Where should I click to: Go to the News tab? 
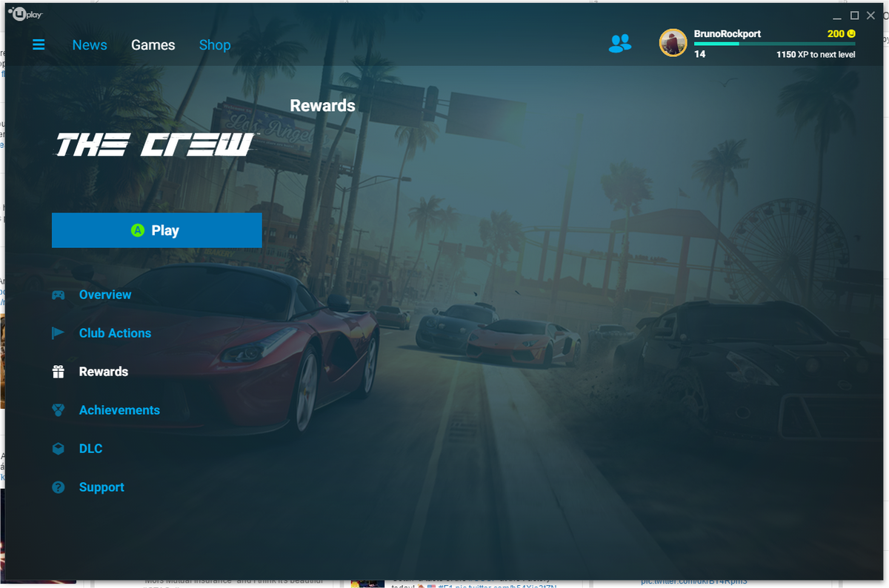click(x=90, y=45)
